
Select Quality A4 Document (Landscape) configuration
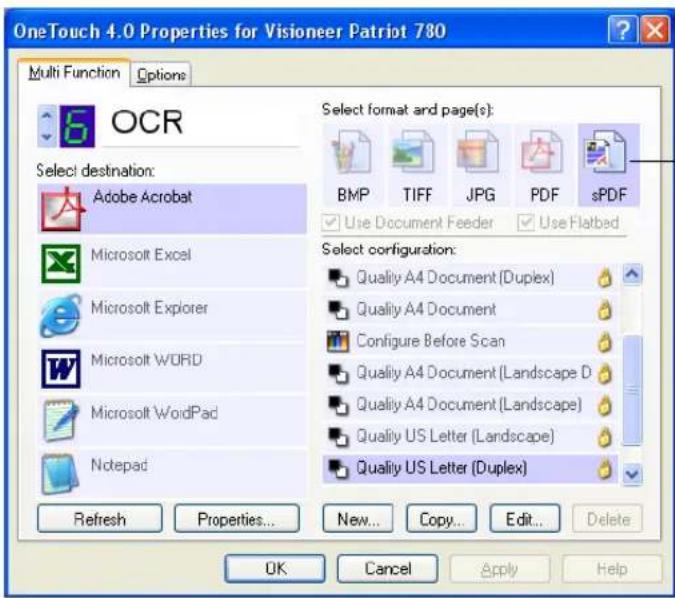click(470, 405)
